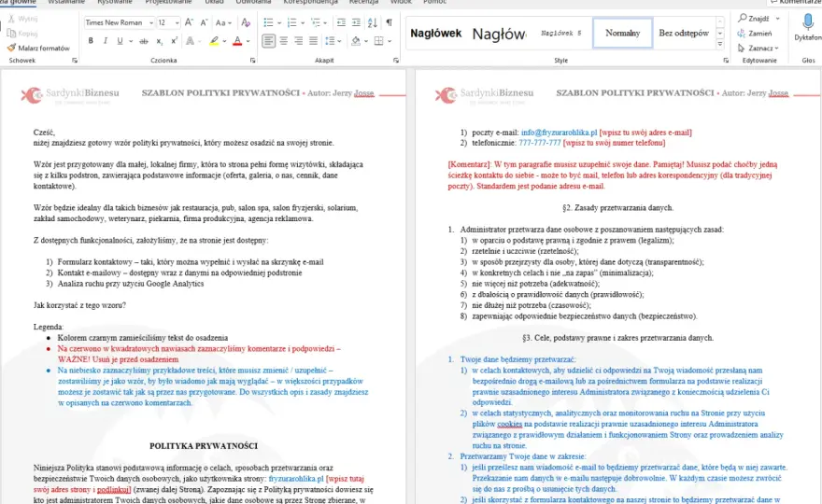The image size is (822, 504).
Task: Increase font size with the grow font icon
Action: click(x=190, y=22)
